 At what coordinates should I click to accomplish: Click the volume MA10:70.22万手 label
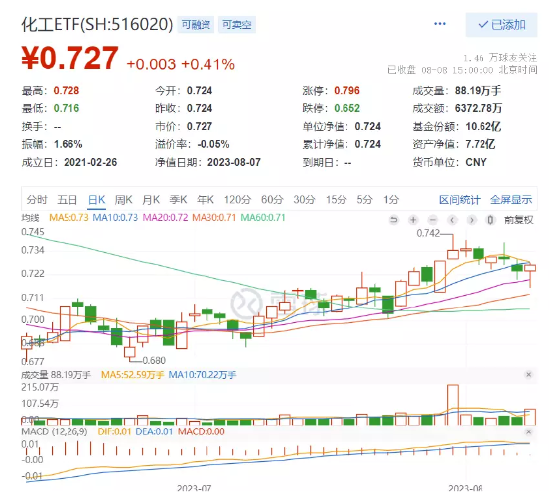pos(202,375)
